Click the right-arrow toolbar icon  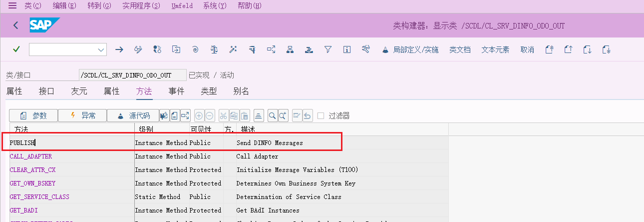tap(119, 49)
